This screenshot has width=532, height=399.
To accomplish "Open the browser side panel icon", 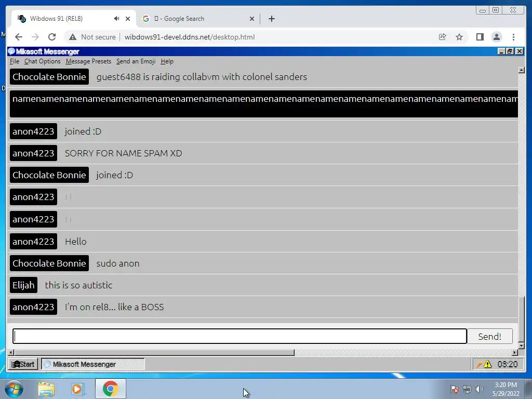I will [x=480, y=37].
